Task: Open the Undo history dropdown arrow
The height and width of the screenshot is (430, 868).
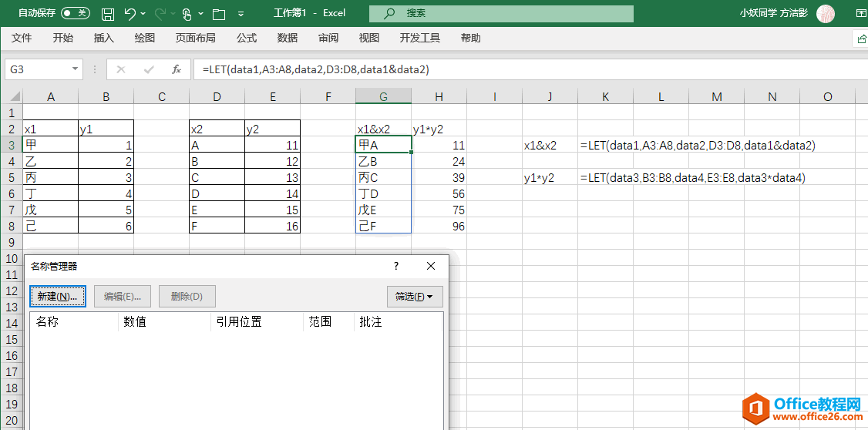Action: (x=143, y=14)
